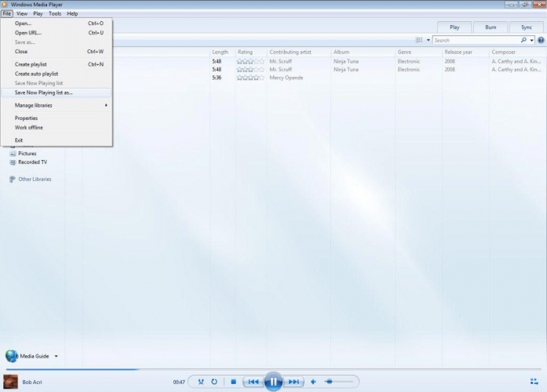Viewport: 547px width, 392px height.
Task: Choose Open... from the File menu
Action: (x=57, y=24)
